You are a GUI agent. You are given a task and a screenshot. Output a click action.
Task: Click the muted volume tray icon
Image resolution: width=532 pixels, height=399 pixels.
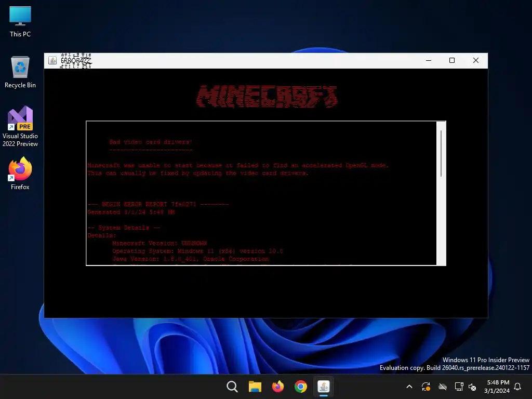click(472, 387)
